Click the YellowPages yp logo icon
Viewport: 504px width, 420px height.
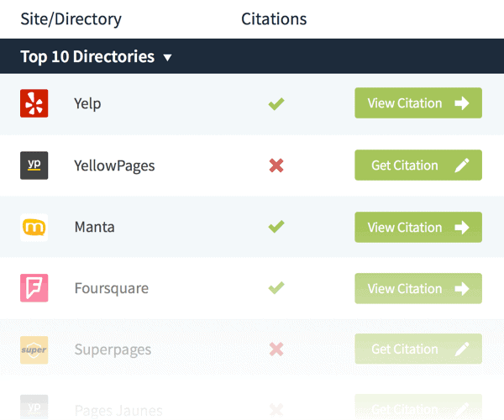click(34, 165)
